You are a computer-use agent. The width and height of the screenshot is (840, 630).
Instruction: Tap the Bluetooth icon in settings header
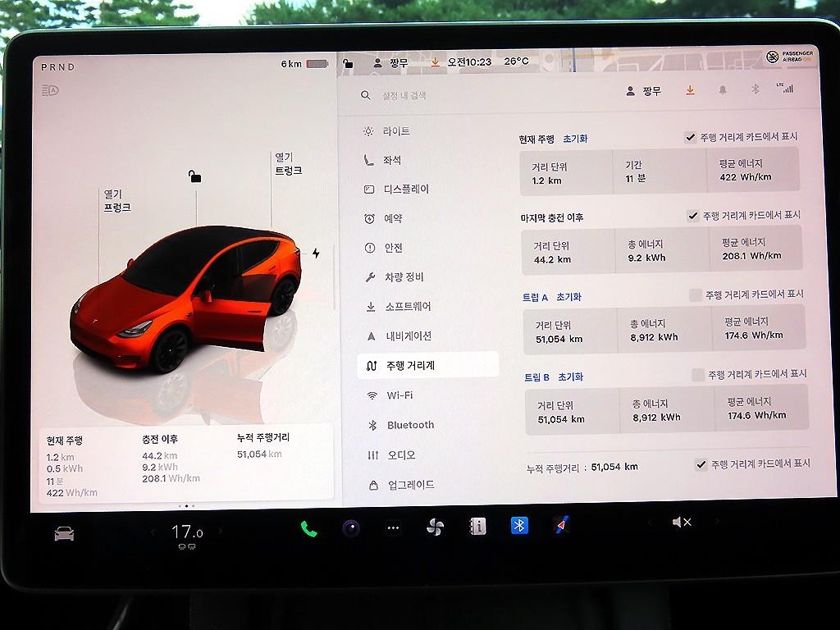pos(756,89)
